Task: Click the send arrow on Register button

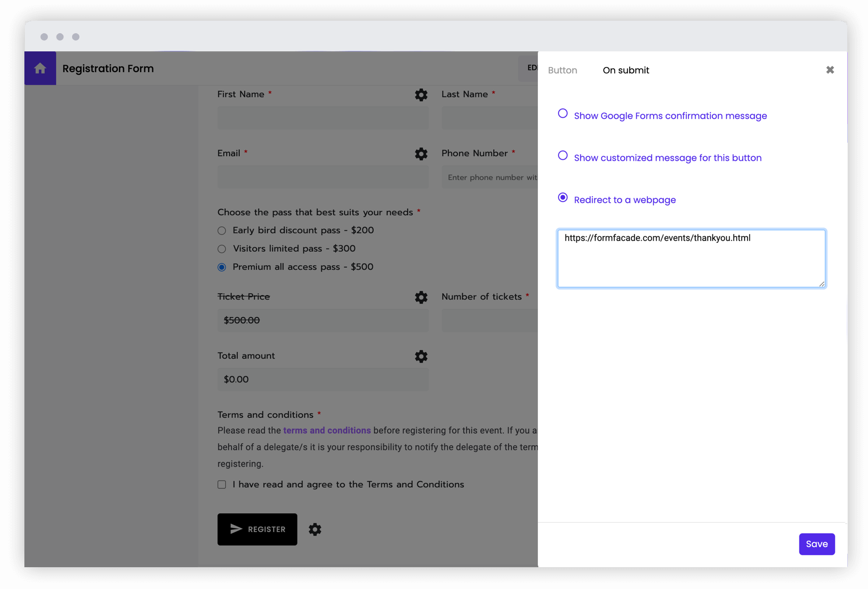Action: 236,529
